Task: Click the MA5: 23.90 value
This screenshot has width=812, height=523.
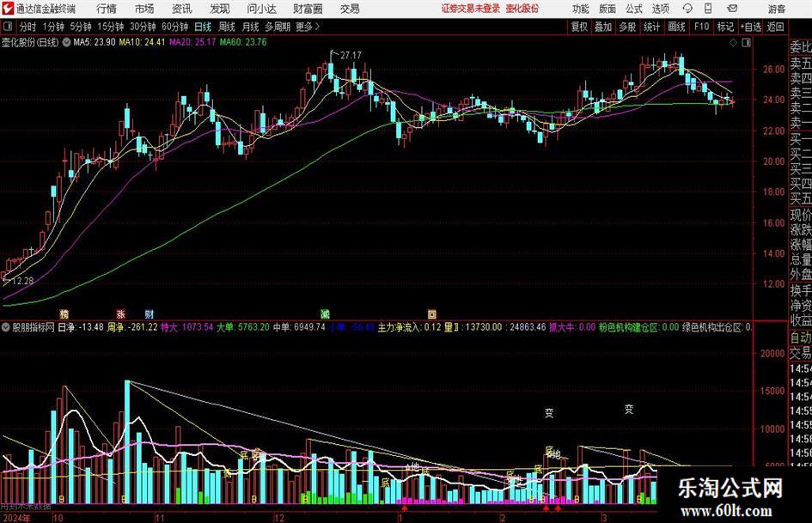Action: [x=95, y=42]
